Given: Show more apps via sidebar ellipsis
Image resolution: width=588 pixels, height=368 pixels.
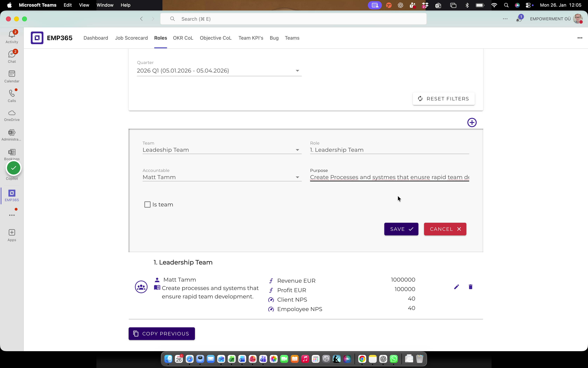Looking at the screenshot, I should pyautogui.click(x=12, y=215).
